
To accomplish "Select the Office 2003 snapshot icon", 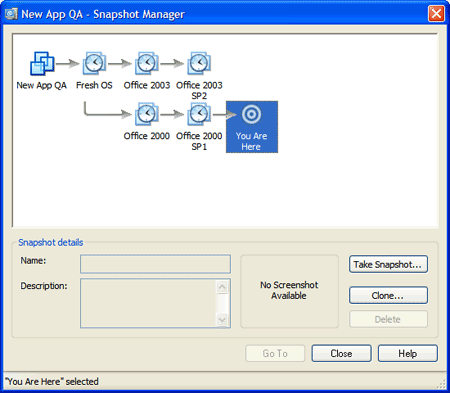I will 147,63.
